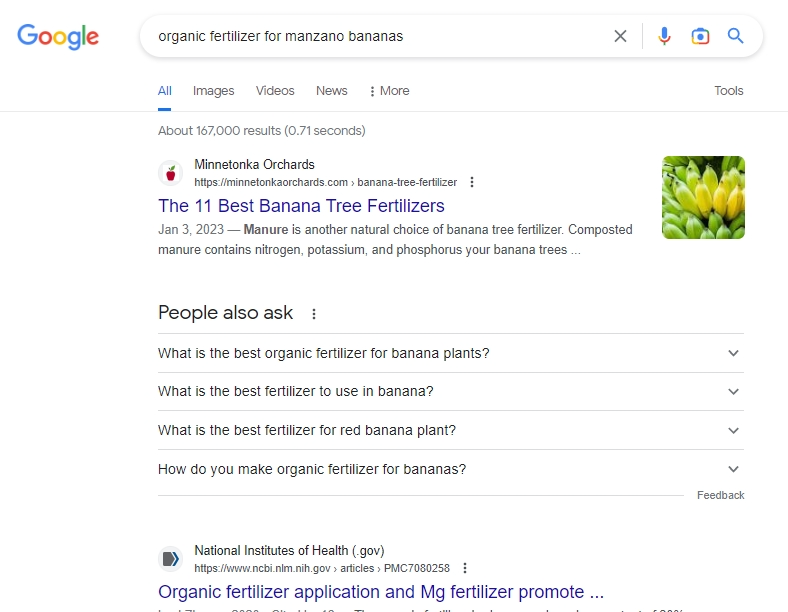This screenshot has height=612, width=788.
Task: Start voice search with microphone icon
Action: point(664,36)
